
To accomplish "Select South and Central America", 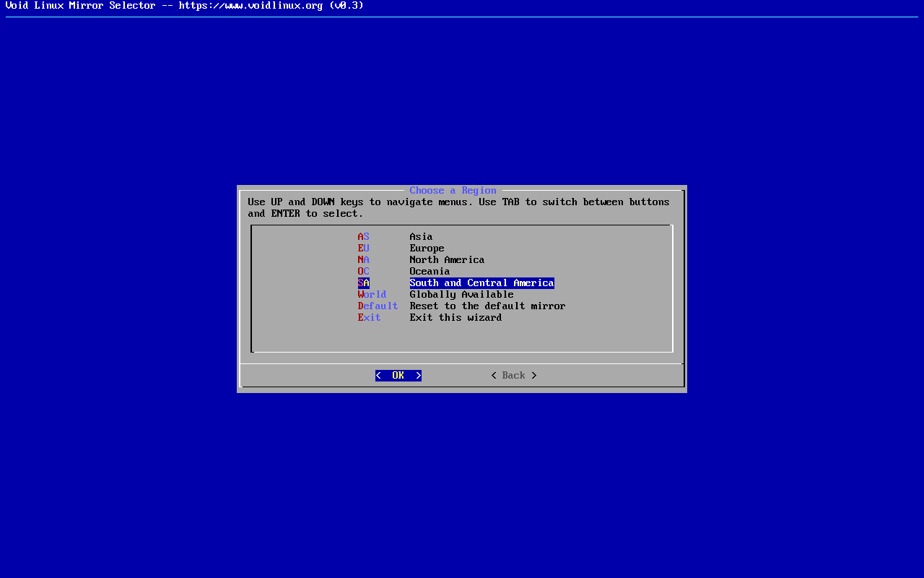I will click(481, 282).
